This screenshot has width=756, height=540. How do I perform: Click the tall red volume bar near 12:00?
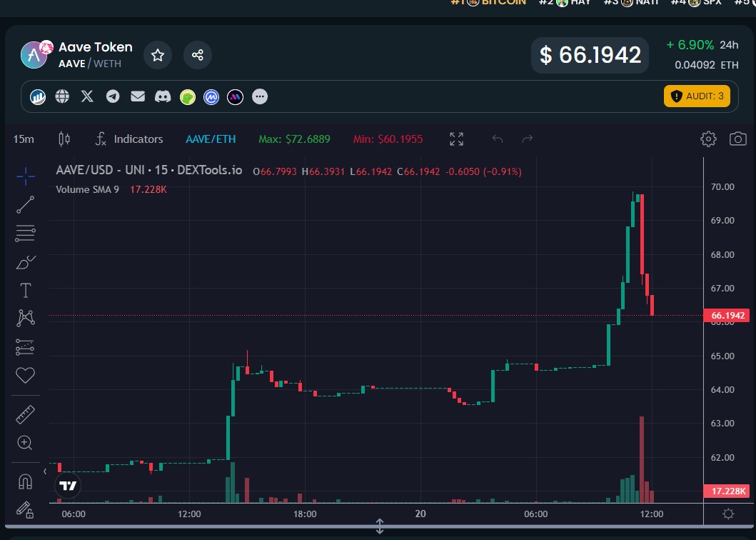(x=642, y=459)
